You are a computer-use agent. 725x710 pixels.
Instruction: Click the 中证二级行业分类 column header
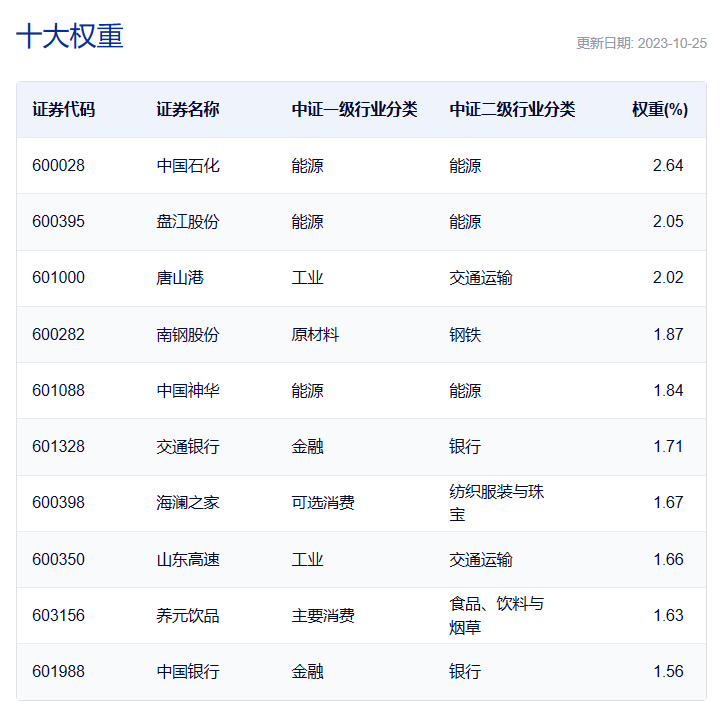(x=512, y=110)
